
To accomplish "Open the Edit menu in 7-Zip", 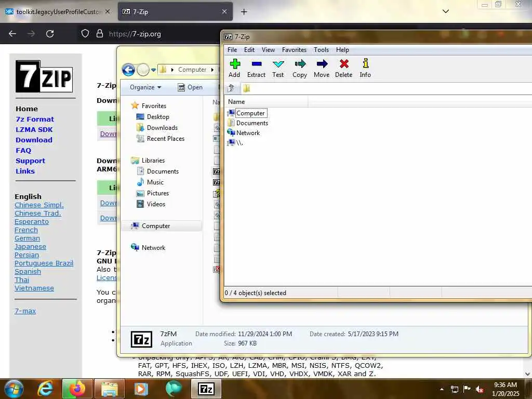I will [x=249, y=50].
